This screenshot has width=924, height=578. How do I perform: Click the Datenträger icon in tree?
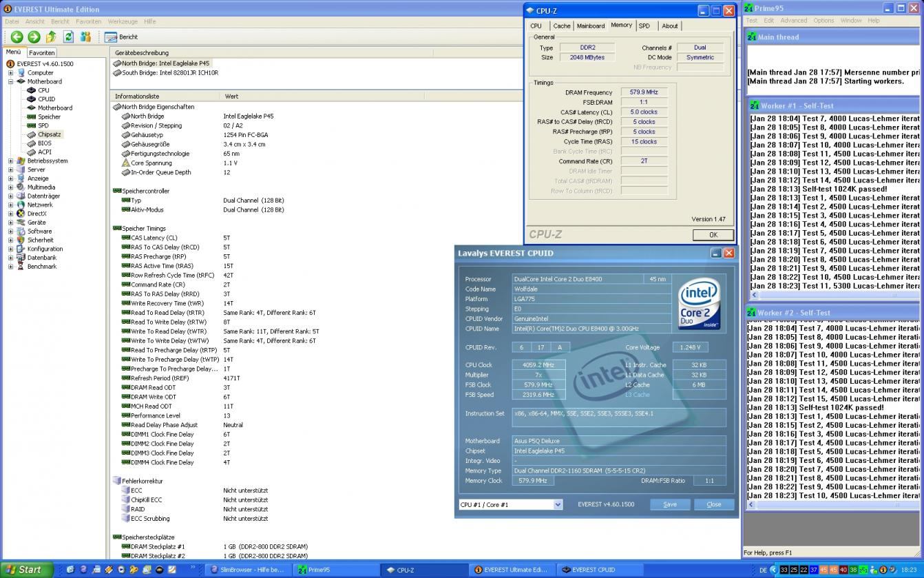pos(21,196)
